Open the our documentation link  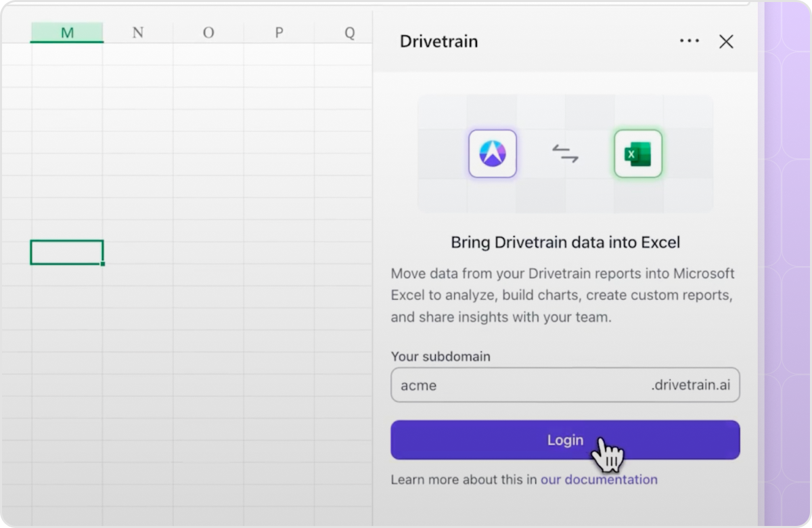tap(599, 479)
